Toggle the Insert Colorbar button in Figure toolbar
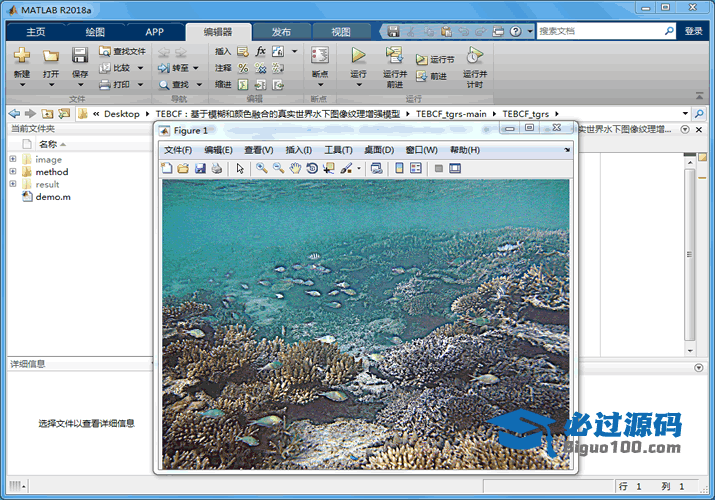 pos(399,169)
